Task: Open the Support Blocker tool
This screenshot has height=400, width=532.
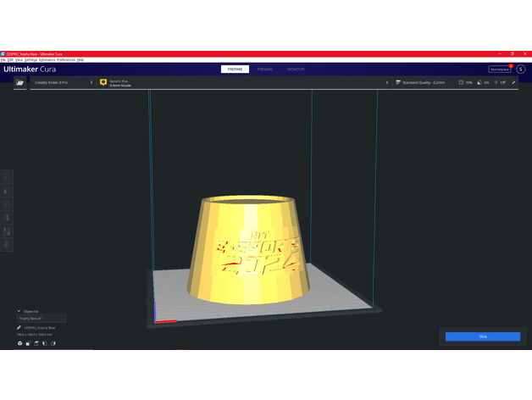Action: click(8, 244)
